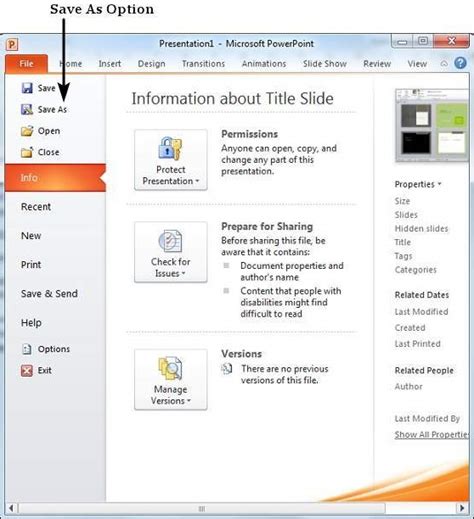Click the Slides property label
474x519 pixels.
(406, 215)
